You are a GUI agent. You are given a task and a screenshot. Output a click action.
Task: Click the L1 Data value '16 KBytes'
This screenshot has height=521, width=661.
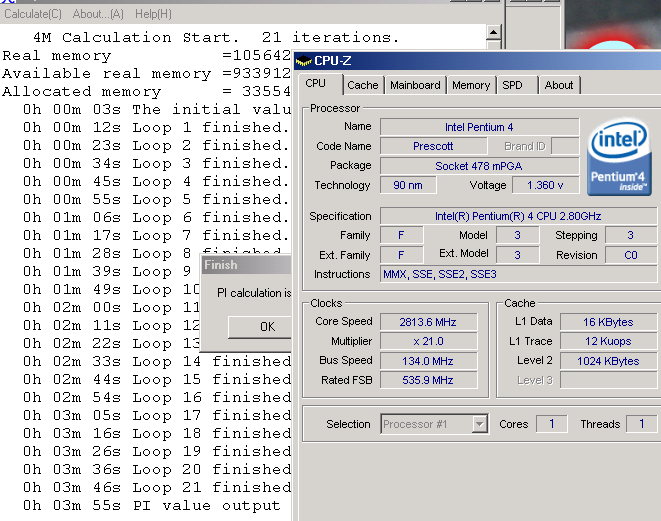pos(608,322)
